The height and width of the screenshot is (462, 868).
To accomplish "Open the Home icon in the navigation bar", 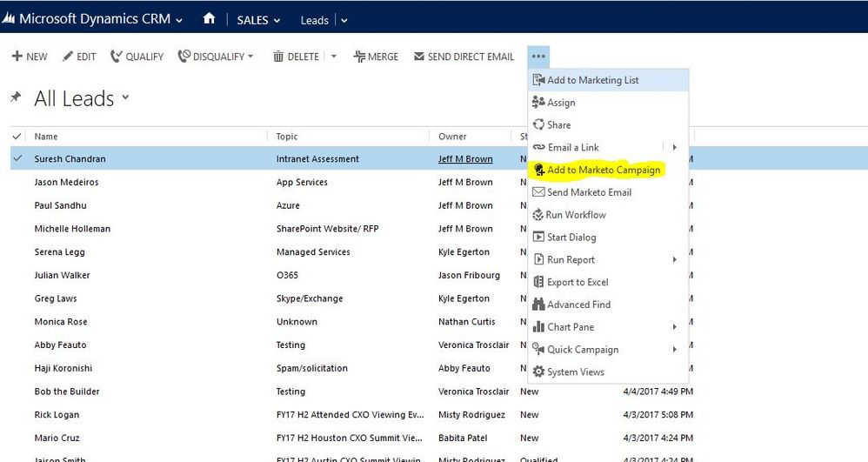I will coord(209,19).
